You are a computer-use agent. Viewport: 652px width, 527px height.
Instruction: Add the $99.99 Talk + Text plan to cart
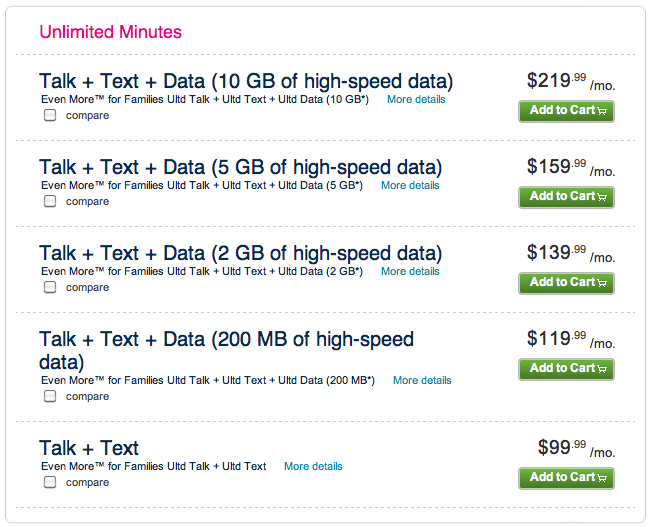566,478
